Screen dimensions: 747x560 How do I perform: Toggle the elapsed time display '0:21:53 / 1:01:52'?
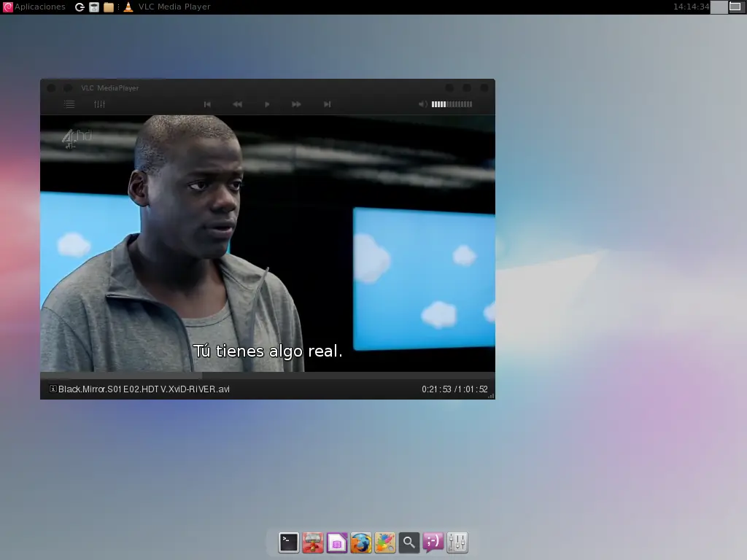454,389
